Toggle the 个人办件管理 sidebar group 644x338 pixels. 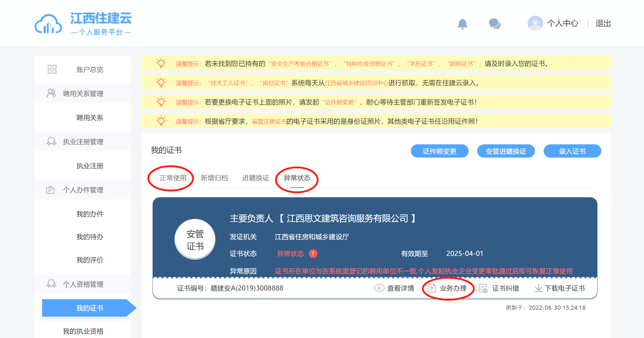coord(83,190)
